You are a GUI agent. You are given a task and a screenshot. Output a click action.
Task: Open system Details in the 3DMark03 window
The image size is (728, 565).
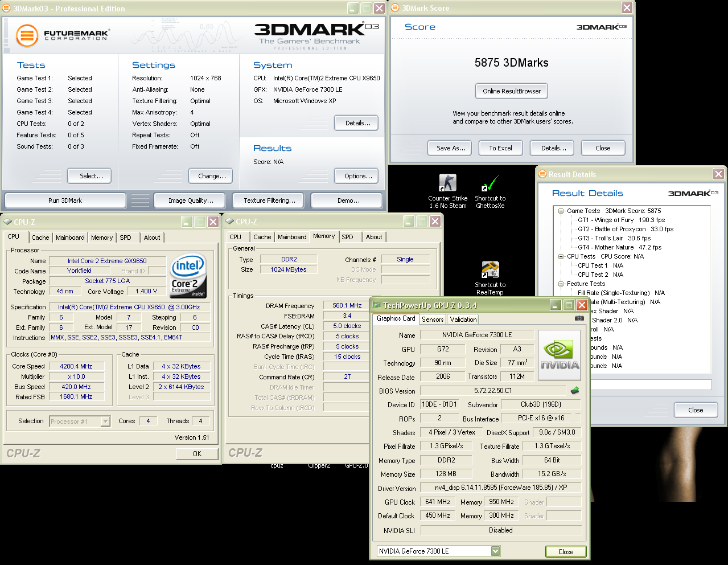[x=357, y=123]
